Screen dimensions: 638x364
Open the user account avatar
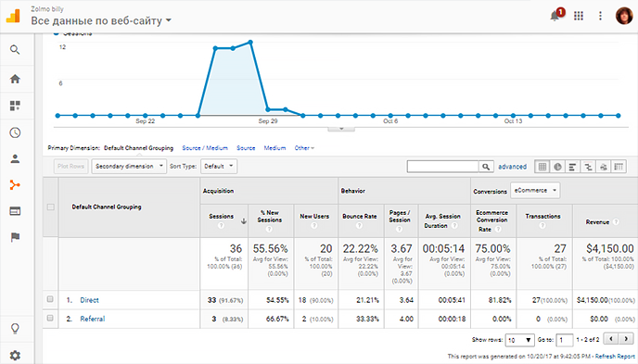pyautogui.click(x=624, y=16)
